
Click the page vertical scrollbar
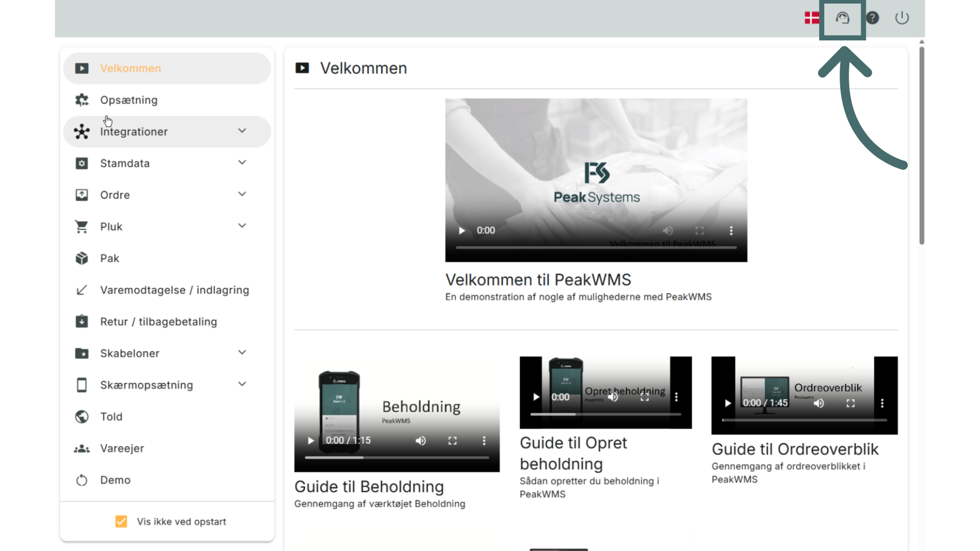pos(922,145)
